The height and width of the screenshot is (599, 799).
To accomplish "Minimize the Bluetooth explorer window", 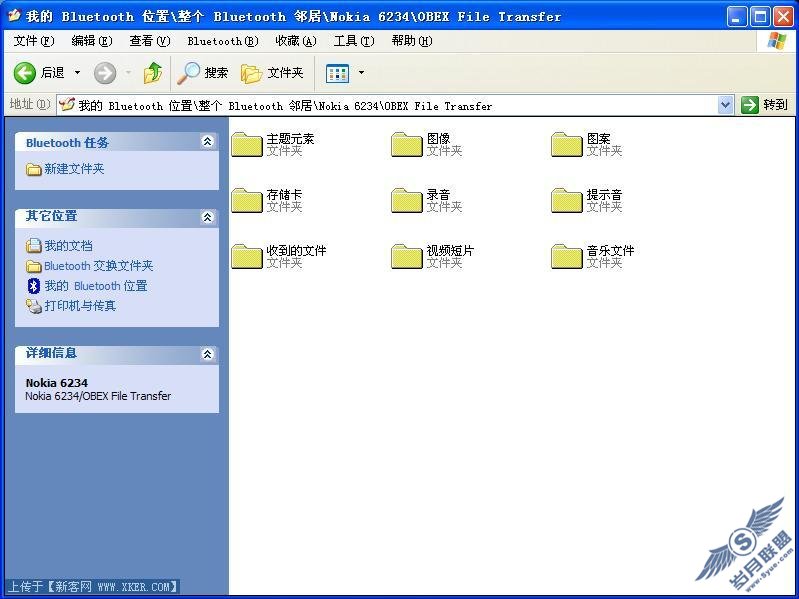I will (737, 17).
